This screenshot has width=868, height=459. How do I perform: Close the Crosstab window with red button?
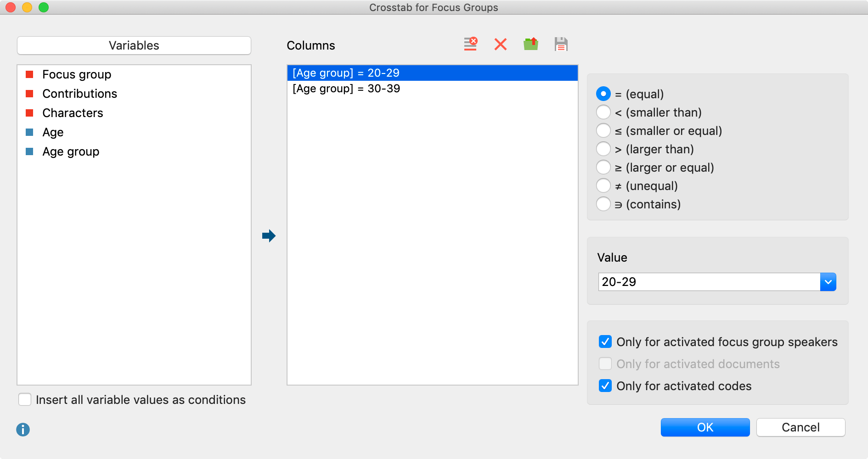[x=11, y=7]
